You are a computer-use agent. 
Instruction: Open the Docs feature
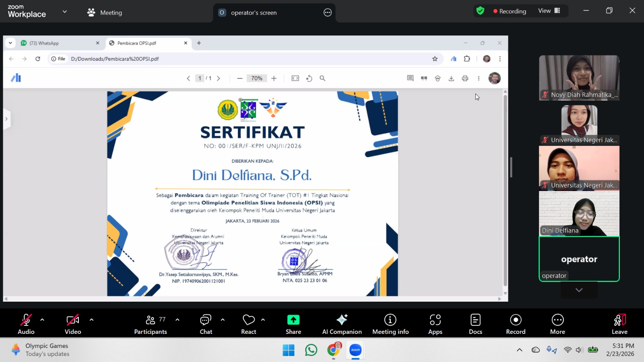pyautogui.click(x=475, y=324)
